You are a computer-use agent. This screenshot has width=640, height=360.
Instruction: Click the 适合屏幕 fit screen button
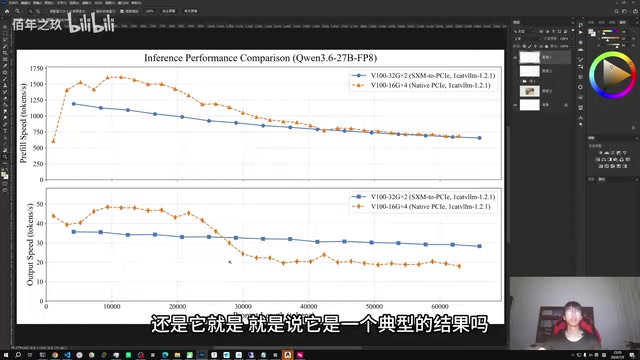169,11
